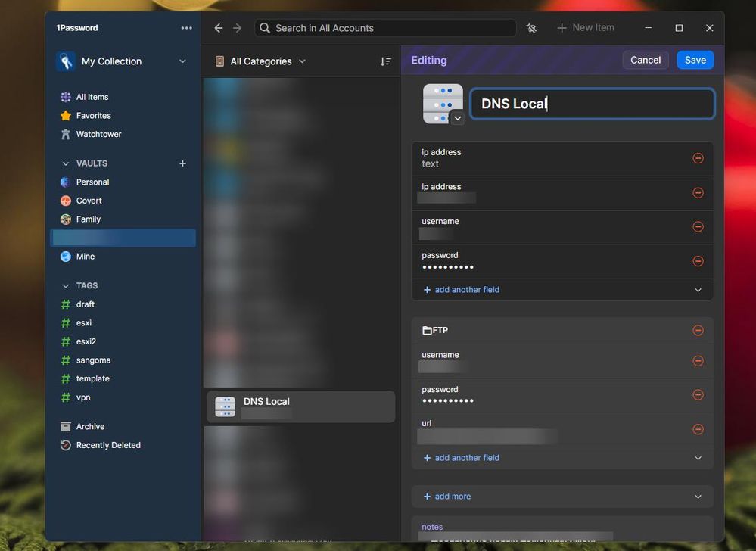
Task: Click the back navigation arrow
Action: pyautogui.click(x=219, y=28)
